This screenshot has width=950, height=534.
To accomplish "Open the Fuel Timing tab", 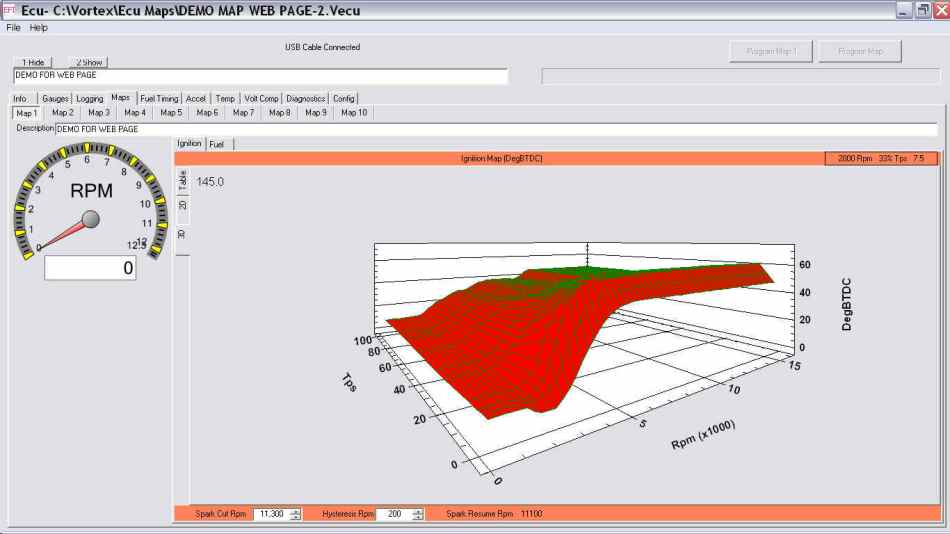I will click(x=159, y=99).
